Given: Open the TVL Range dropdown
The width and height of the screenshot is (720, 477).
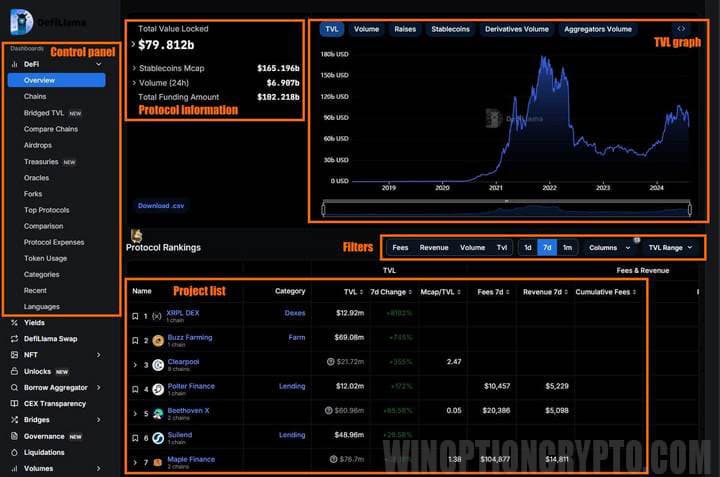Looking at the screenshot, I should pyautogui.click(x=670, y=247).
